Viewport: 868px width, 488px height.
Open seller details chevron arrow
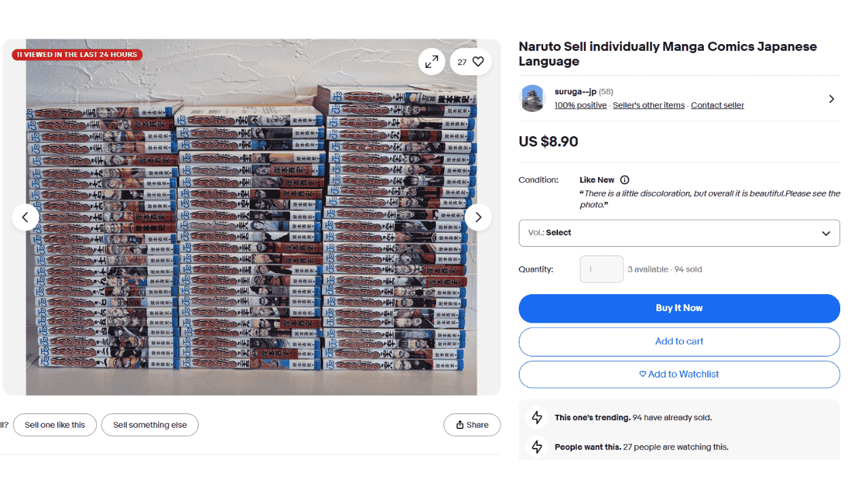click(831, 99)
